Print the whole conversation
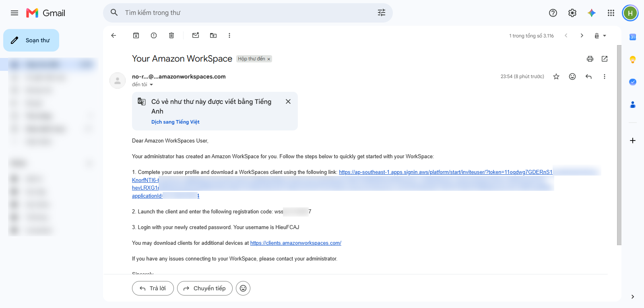 tap(590, 59)
